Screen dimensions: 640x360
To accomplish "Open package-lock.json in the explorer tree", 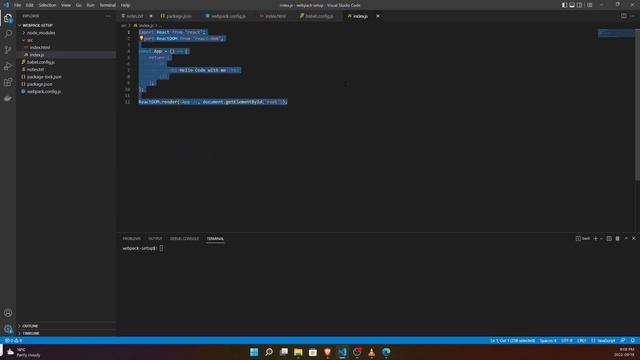I will tap(44, 77).
